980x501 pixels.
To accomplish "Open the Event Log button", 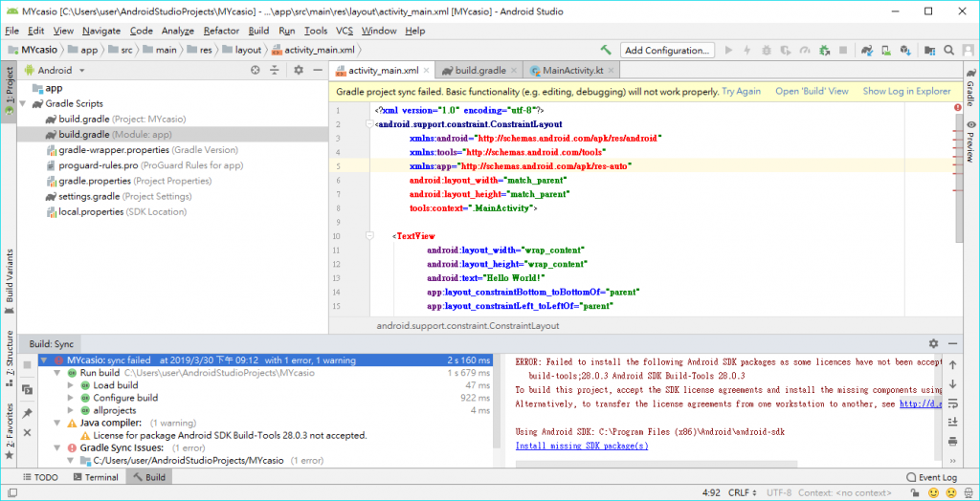I will tap(931, 477).
